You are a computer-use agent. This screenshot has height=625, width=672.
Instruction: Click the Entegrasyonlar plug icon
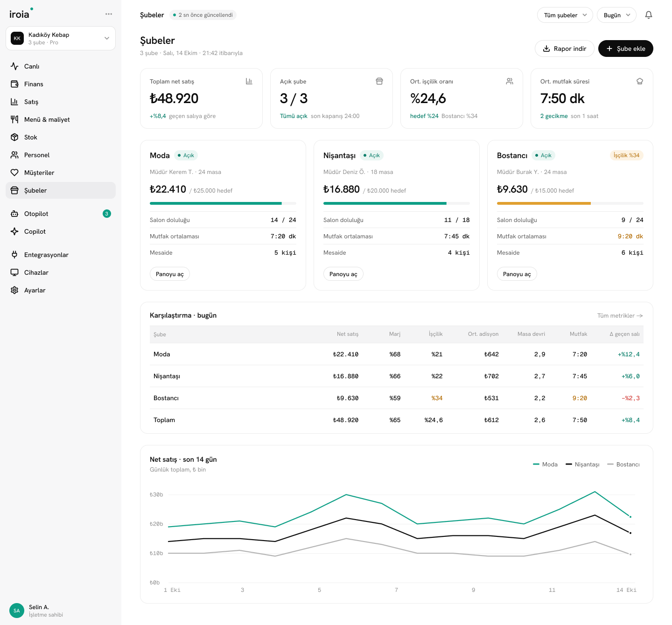(x=14, y=255)
